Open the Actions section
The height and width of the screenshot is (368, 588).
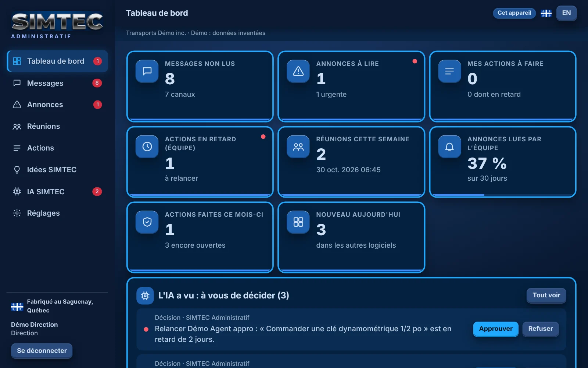point(57,148)
